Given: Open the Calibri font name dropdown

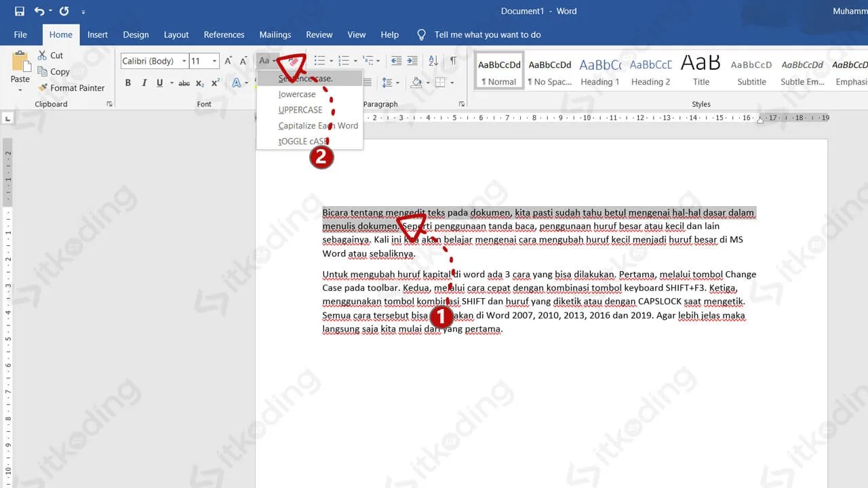Looking at the screenshot, I should [x=184, y=60].
